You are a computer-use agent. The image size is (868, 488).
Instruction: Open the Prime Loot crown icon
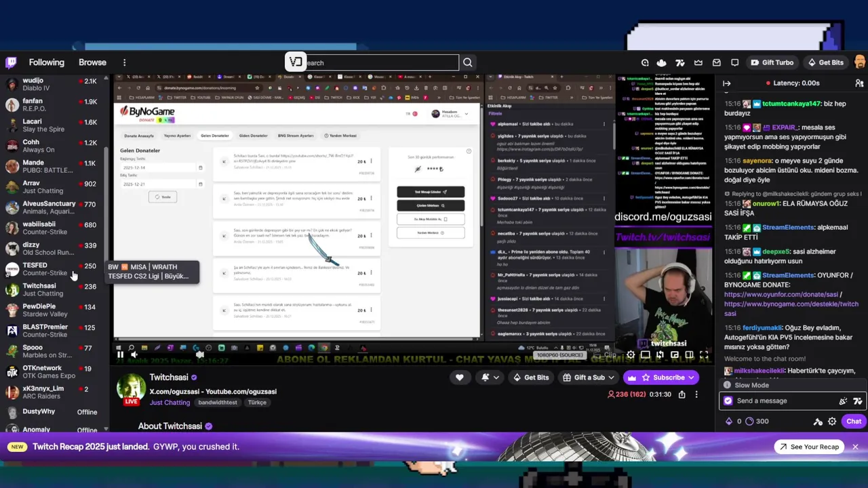click(698, 62)
